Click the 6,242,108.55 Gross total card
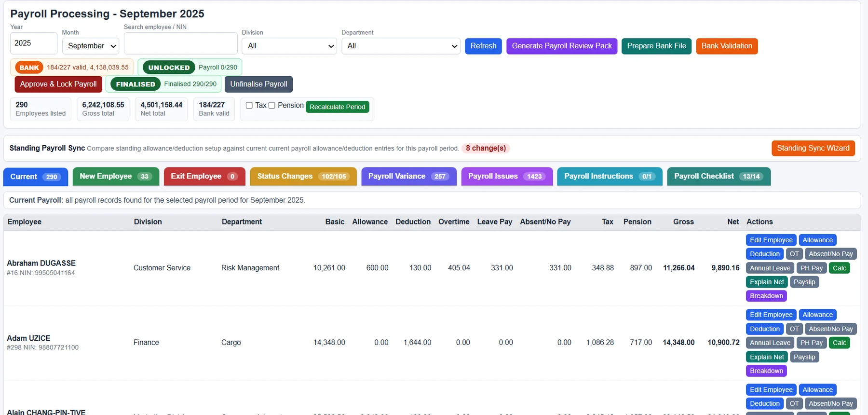 (103, 109)
